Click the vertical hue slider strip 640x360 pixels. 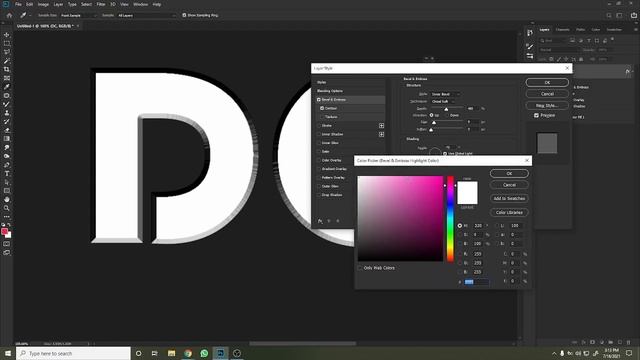[x=450, y=219]
